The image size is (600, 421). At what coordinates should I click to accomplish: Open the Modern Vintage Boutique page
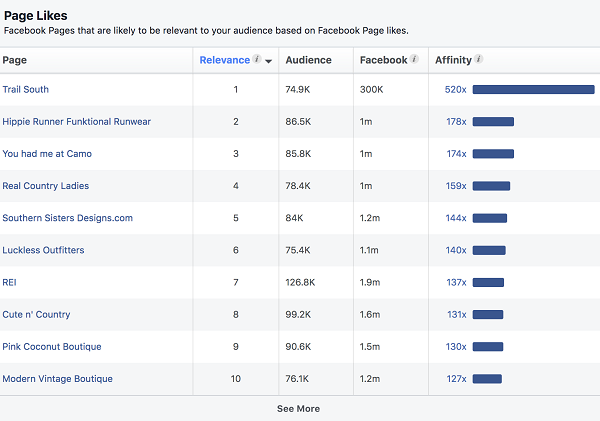tap(57, 379)
